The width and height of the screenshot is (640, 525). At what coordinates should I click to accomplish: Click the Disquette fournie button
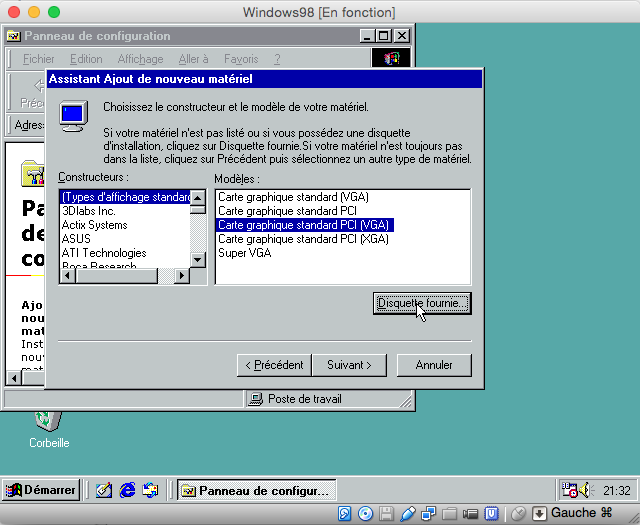click(422, 303)
